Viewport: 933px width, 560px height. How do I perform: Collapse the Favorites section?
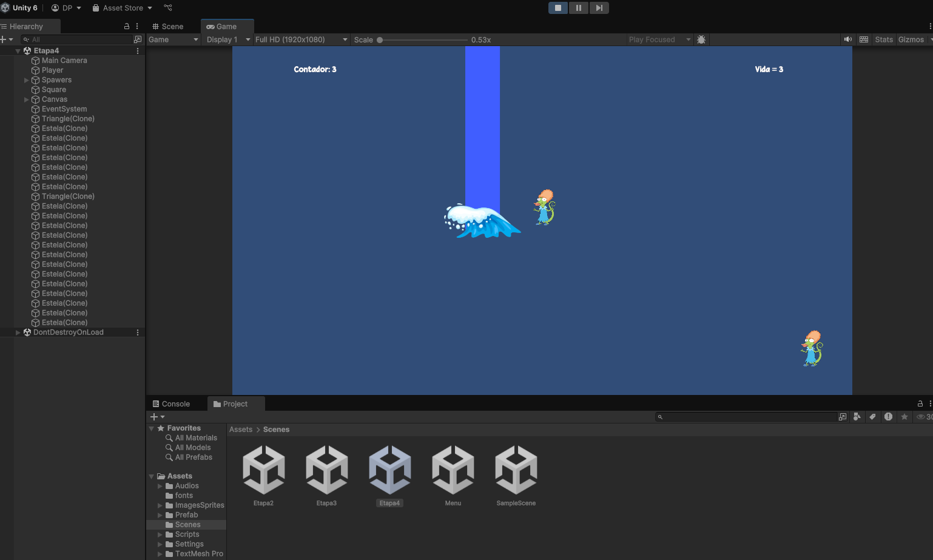[151, 428]
